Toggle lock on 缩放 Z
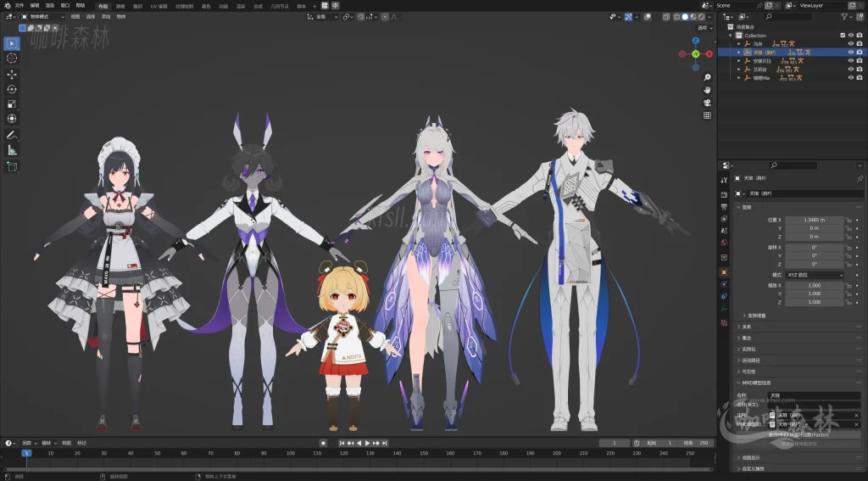 [x=848, y=302]
